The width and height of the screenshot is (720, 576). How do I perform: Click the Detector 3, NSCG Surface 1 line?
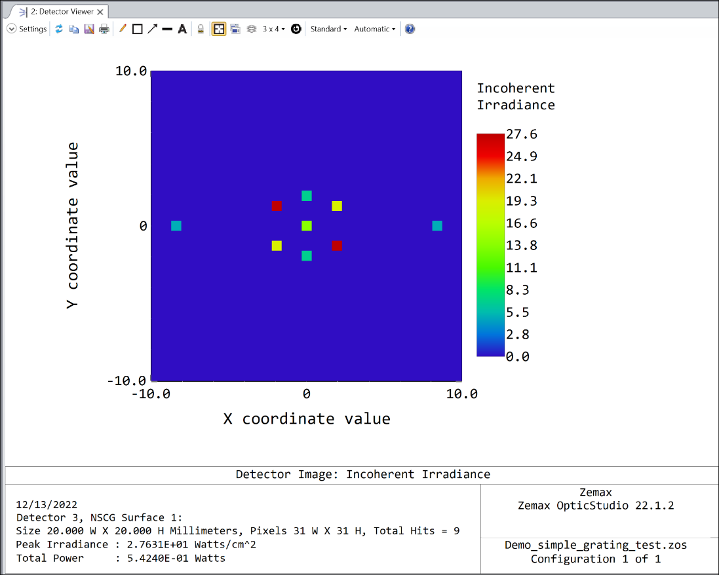coord(99,518)
